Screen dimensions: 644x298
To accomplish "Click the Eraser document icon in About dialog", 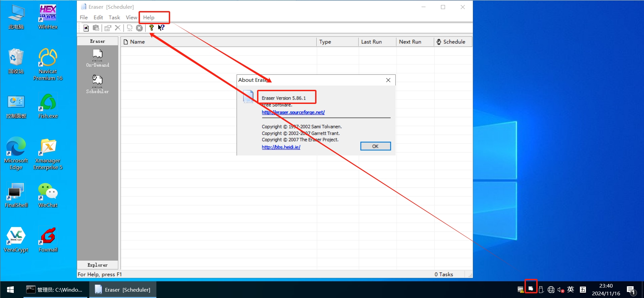I will pos(248,97).
